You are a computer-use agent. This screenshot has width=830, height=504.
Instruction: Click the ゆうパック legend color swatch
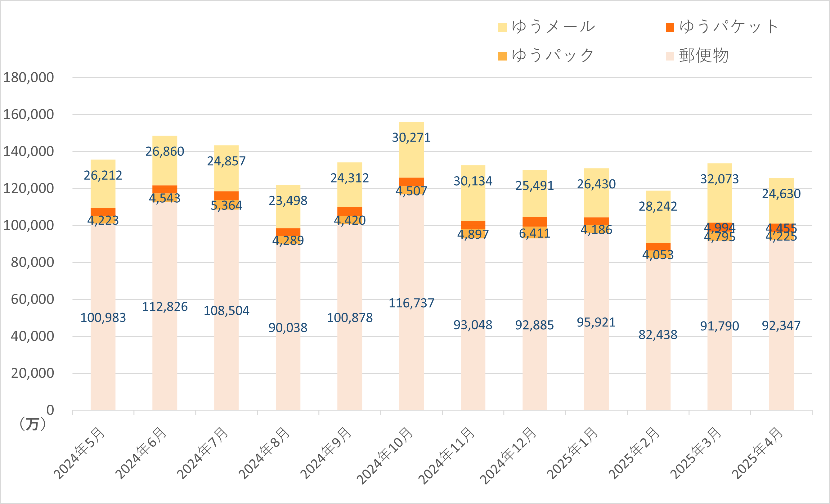(502, 56)
